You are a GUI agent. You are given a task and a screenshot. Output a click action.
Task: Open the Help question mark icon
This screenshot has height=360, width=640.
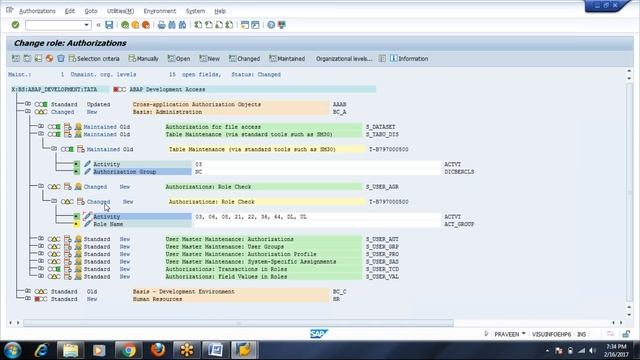pos(271,25)
